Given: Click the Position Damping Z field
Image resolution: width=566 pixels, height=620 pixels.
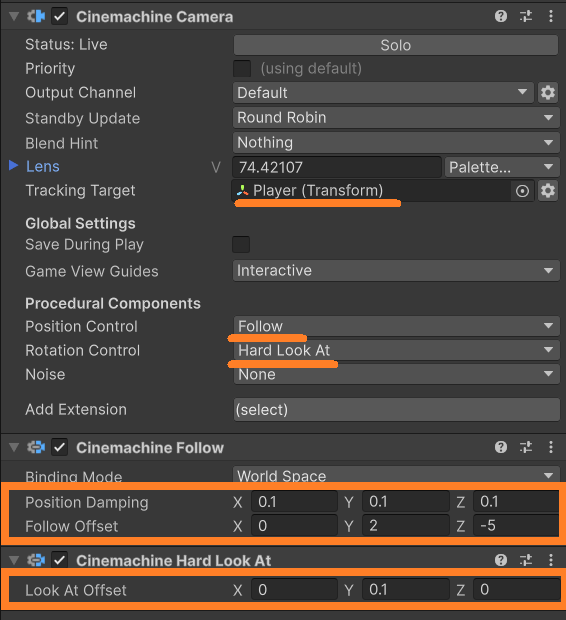Looking at the screenshot, I should click(x=516, y=502).
